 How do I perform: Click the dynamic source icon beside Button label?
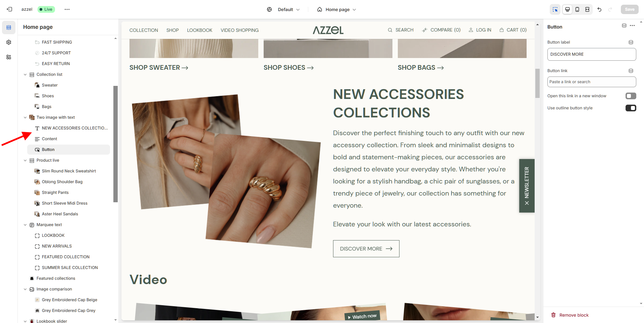coord(631,42)
